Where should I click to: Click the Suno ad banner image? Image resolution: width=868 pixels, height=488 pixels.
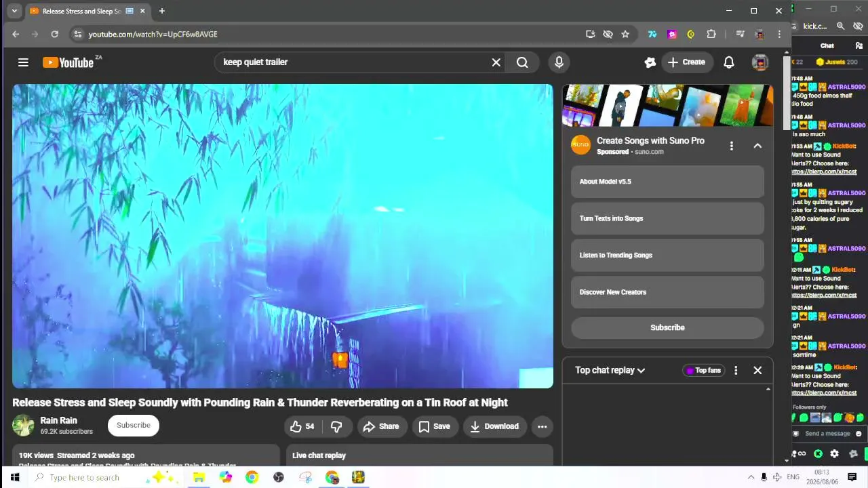point(667,105)
